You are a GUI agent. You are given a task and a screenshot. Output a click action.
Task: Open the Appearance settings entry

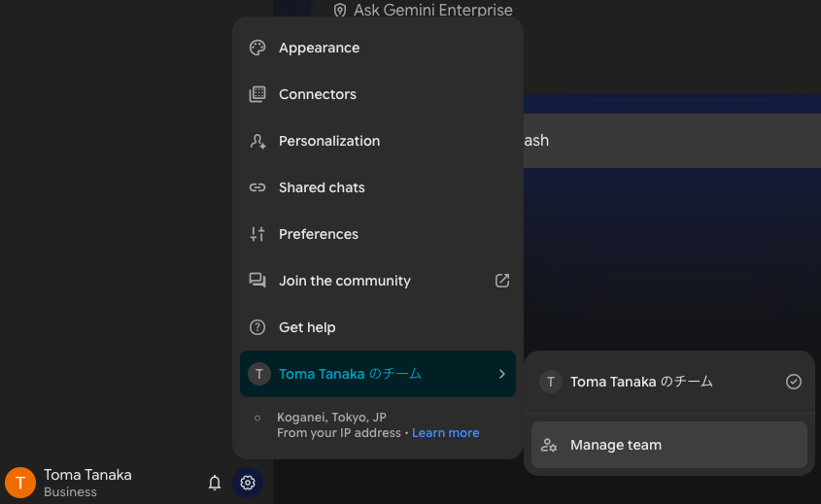[x=378, y=48]
